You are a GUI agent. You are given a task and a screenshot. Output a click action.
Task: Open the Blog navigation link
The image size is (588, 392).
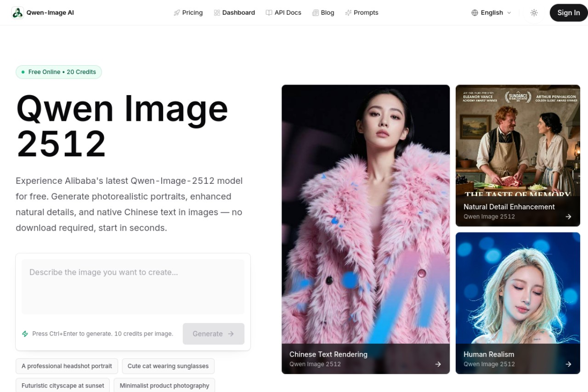pos(323,13)
